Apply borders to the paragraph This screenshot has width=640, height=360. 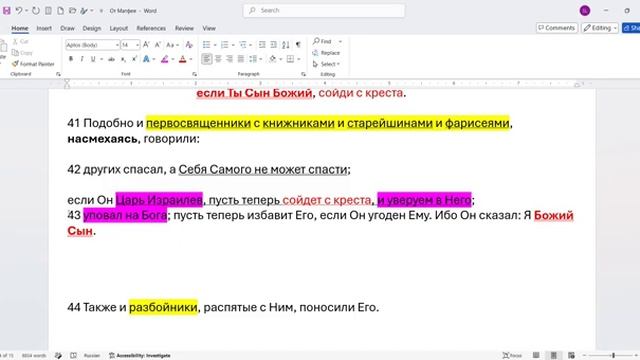pos(290,59)
